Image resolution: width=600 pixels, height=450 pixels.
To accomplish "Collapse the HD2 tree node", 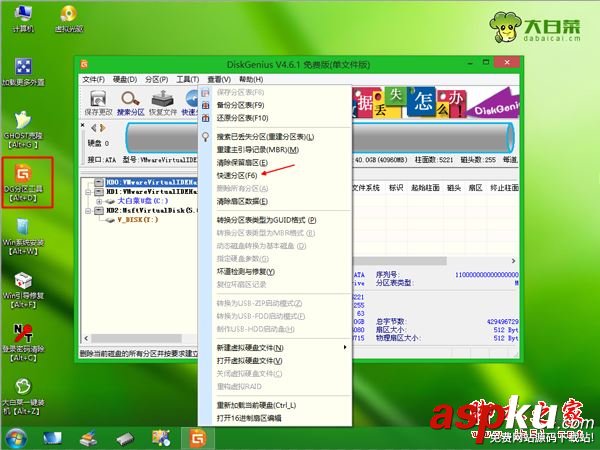I will tap(88, 211).
